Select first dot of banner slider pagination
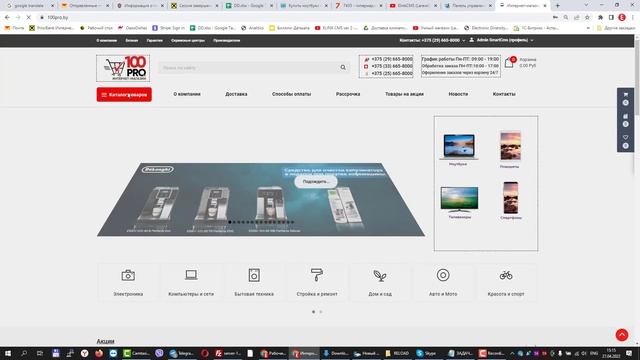Screen dimensions: 640x360 (x=230, y=222)
